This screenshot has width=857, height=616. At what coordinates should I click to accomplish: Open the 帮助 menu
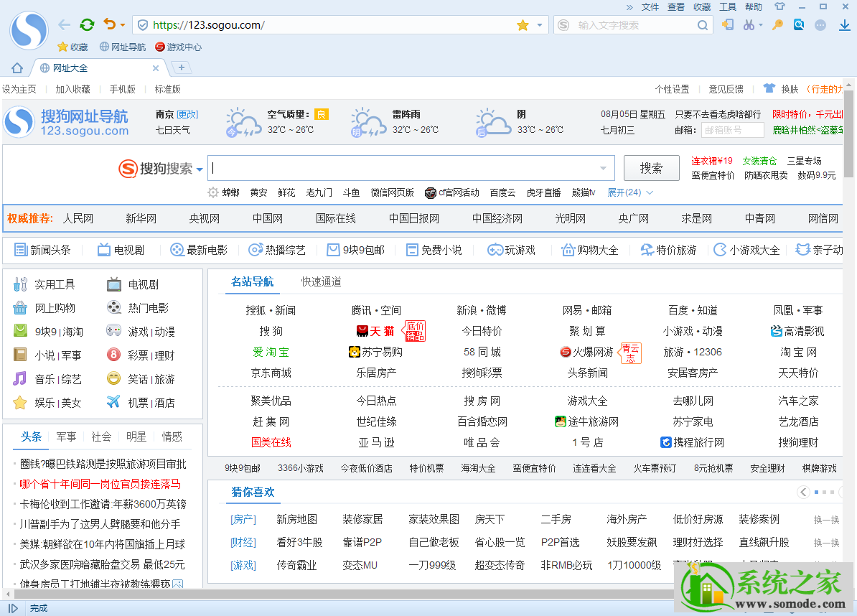click(754, 7)
